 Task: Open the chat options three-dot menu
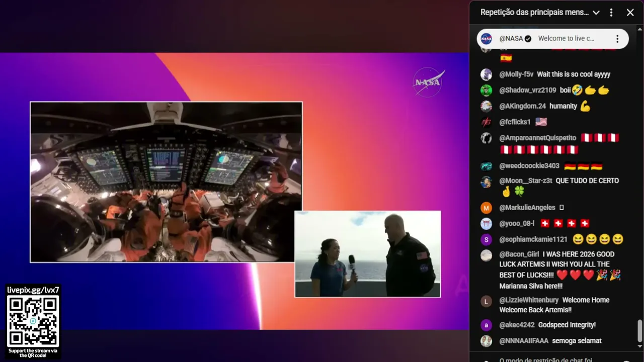611,13
